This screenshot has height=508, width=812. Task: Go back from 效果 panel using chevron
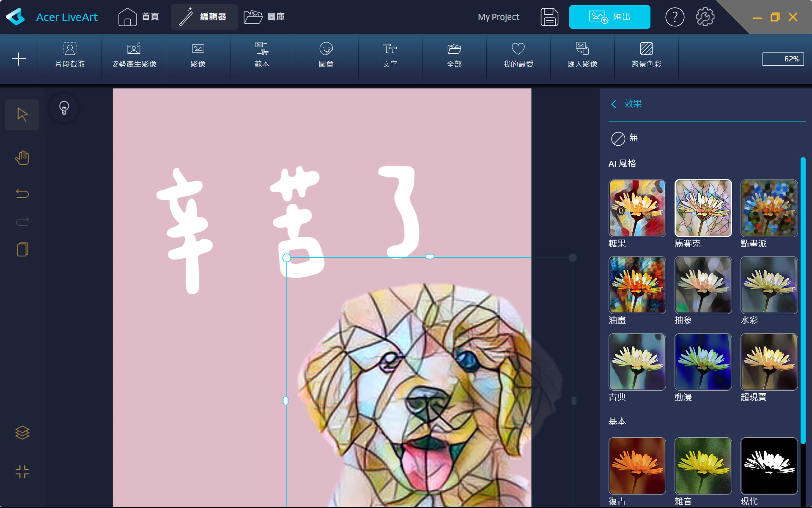614,104
